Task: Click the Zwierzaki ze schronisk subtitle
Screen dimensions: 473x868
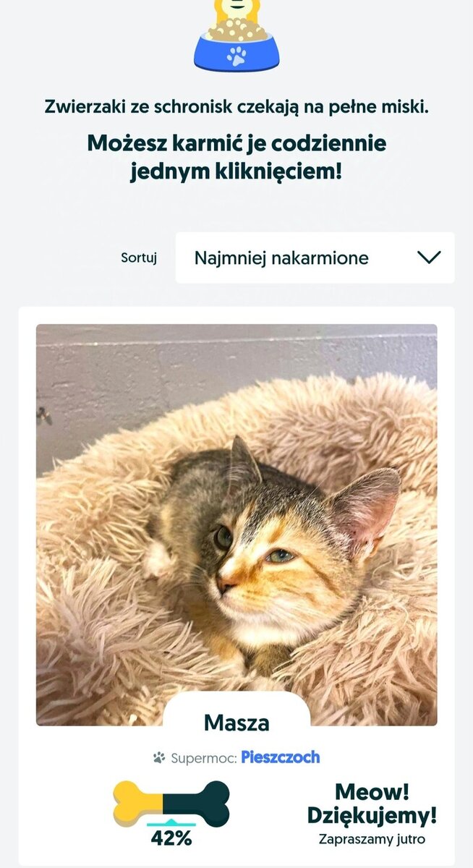Action: coord(236,107)
